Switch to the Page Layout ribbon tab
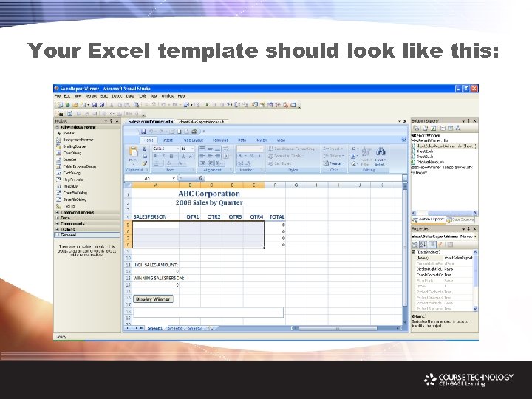The height and width of the screenshot is (399, 532). (x=192, y=140)
